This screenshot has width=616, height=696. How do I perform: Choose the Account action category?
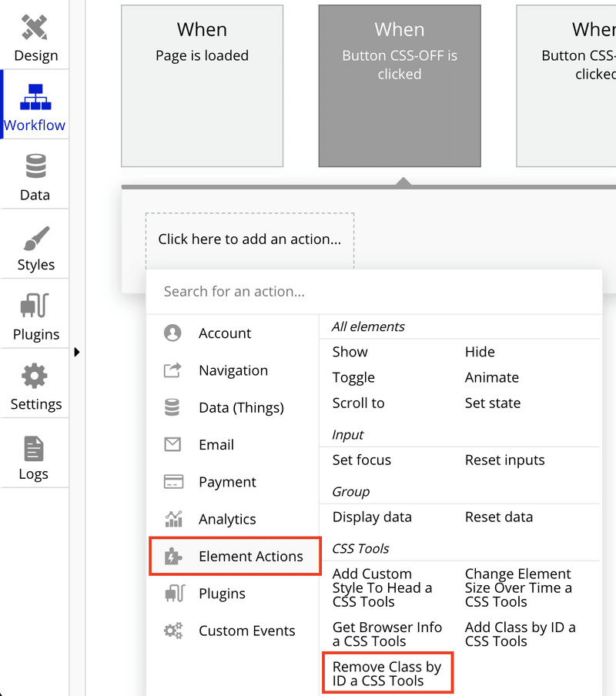pos(225,333)
